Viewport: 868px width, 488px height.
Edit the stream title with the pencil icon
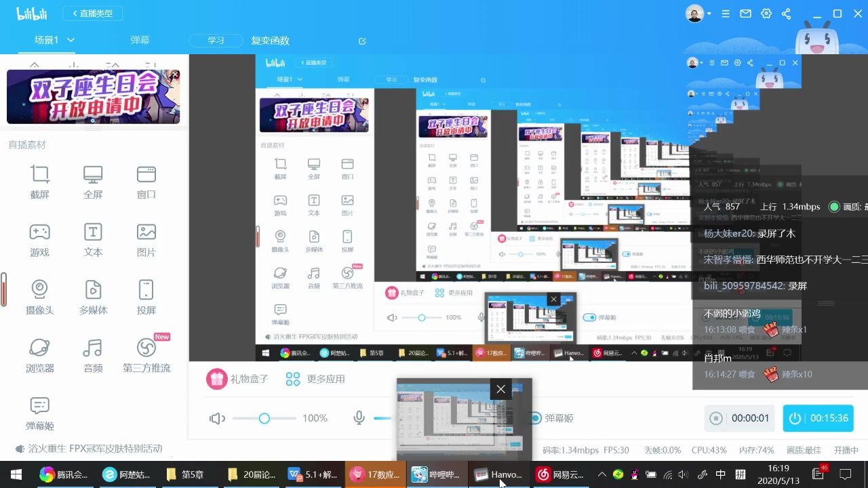coord(362,41)
